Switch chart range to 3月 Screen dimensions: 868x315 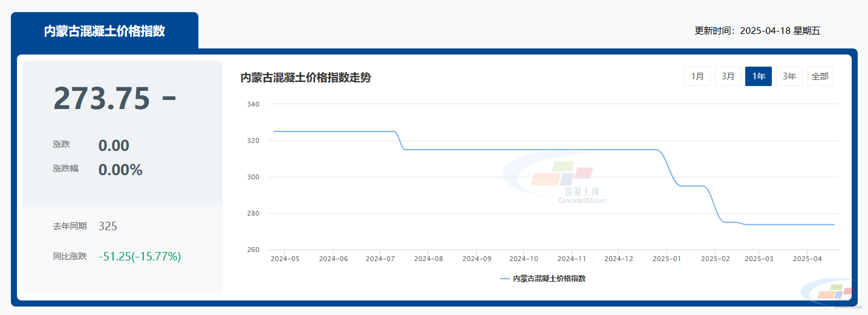728,76
